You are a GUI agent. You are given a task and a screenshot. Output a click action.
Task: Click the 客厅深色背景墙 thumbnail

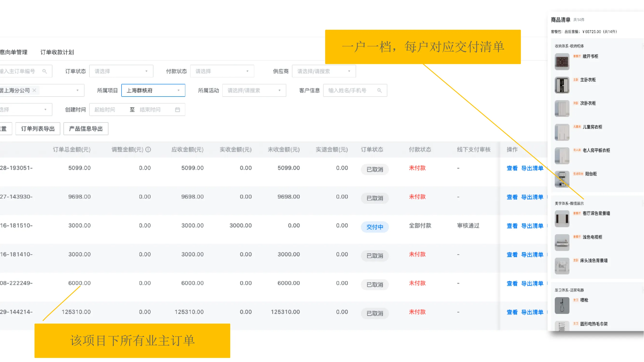click(x=562, y=219)
